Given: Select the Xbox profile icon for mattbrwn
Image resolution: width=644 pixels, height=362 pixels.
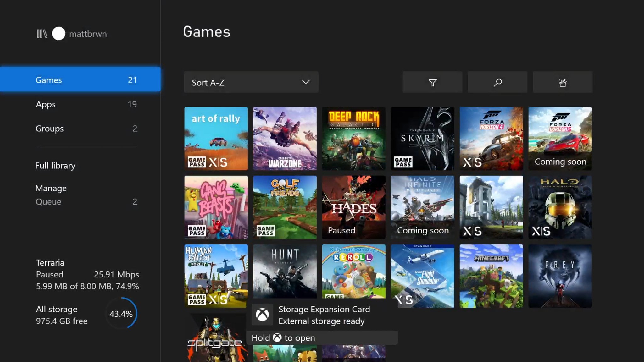Looking at the screenshot, I should (x=58, y=34).
